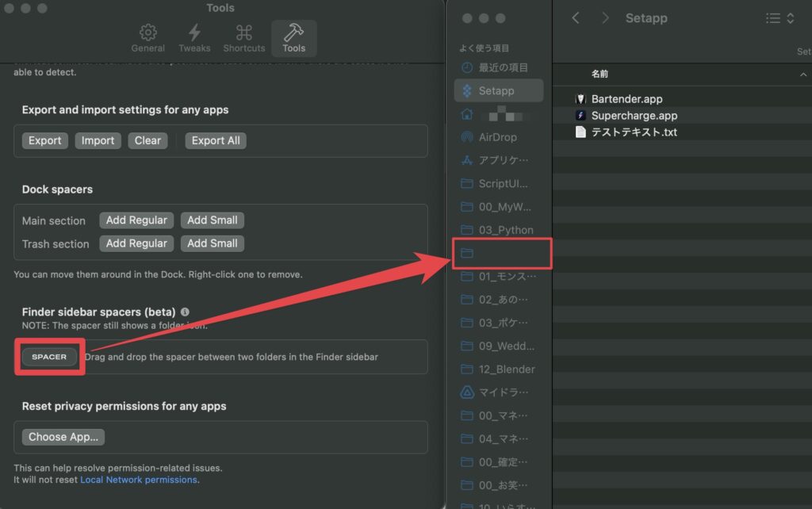
Task: Open the 12_Blender folder in sidebar
Action: [x=499, y=369]
